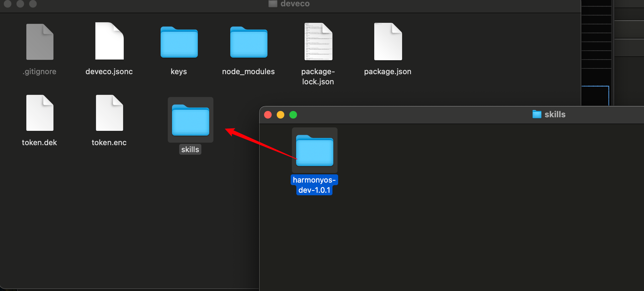Image resolution: width=644 pixels, height=291 pixels.
Task: Select the package-lock.json file icon
Action: click(x=319, y=42)
